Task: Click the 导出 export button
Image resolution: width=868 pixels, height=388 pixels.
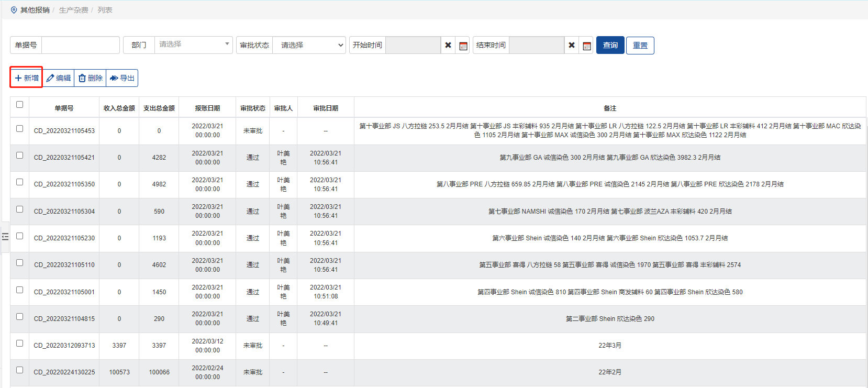Action: (122, 78)
